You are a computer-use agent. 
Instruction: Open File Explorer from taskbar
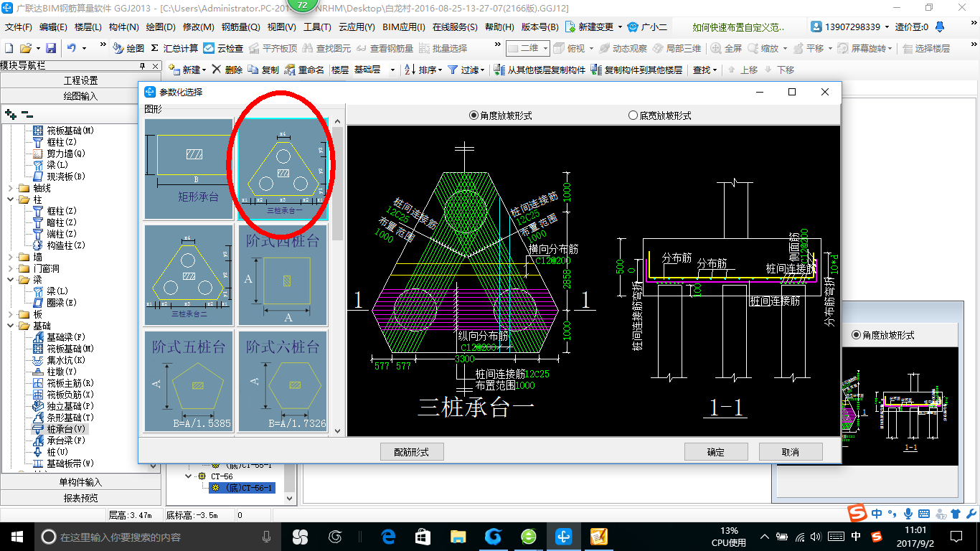(x=458, y=536)
